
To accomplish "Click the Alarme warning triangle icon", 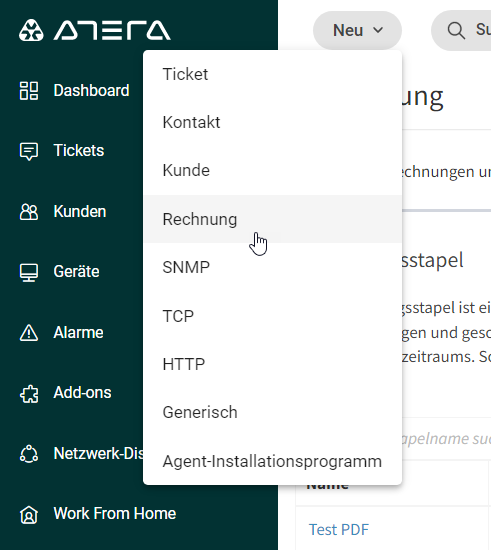I will 29,333.
